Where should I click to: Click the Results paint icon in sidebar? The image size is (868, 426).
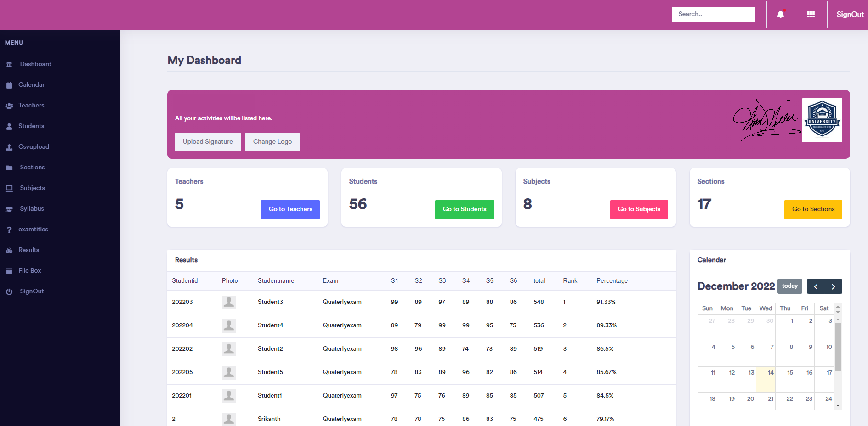click(x=9, y=250)
